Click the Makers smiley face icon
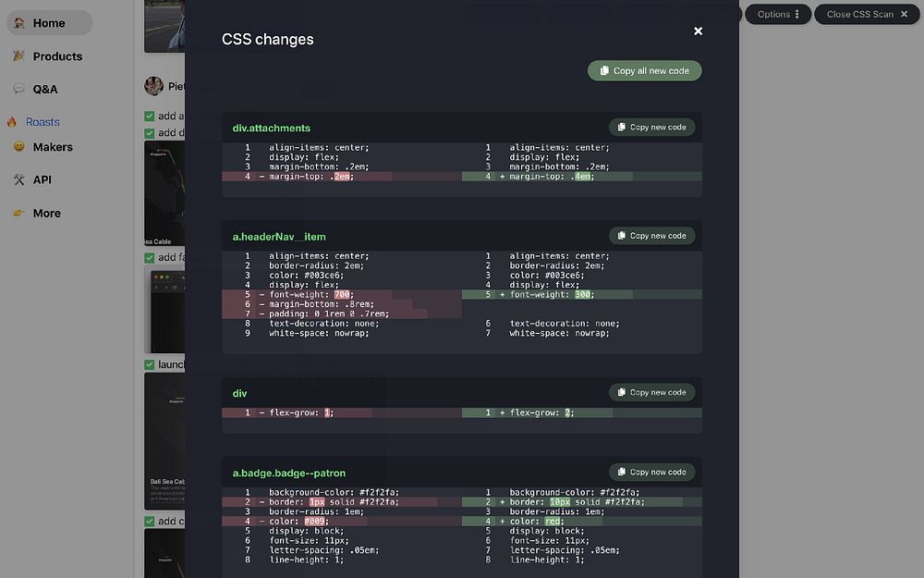The width and height of the screenshot is (924, 578). coord(19,147)
